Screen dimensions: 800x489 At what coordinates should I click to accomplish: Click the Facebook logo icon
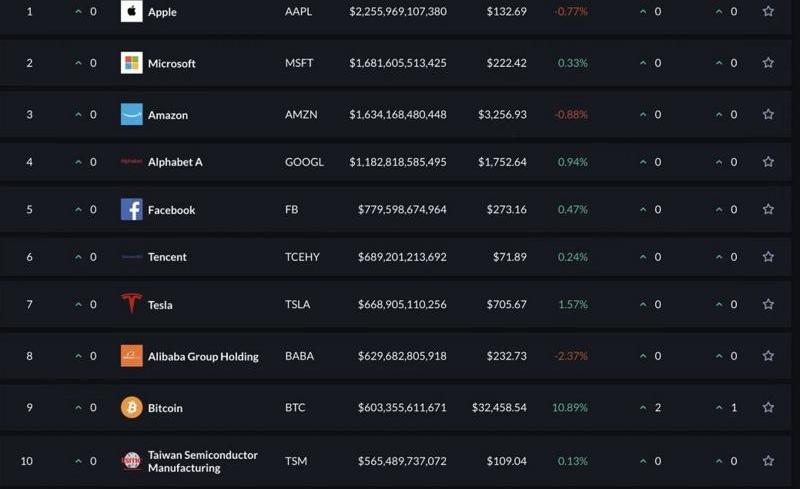[x=131, y=210]
